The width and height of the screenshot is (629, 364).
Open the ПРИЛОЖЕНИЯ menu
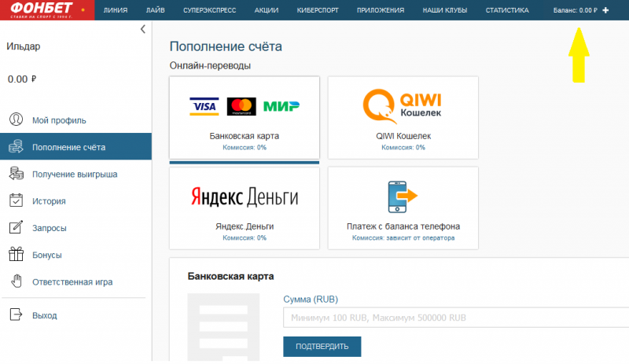click(381, 10)
